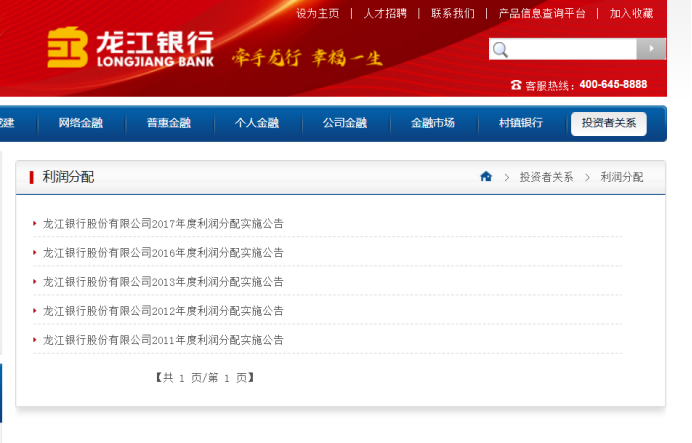Click the 400-645-8888 hotline number

pyautogui.click(x=613, y=84)
